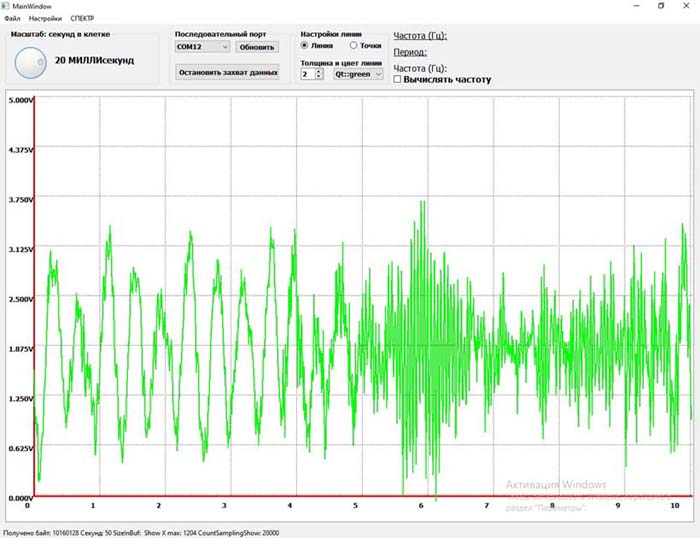Click the MainWindow app icon
Image resolution: width=700 pixels, height=538 pixels.
(x=5, y=6)
